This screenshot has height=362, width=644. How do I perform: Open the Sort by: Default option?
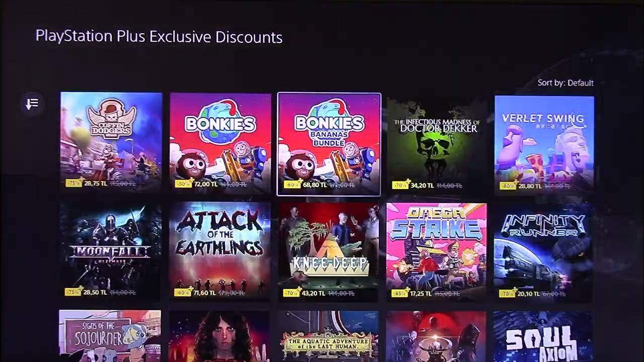pos(566,83)
